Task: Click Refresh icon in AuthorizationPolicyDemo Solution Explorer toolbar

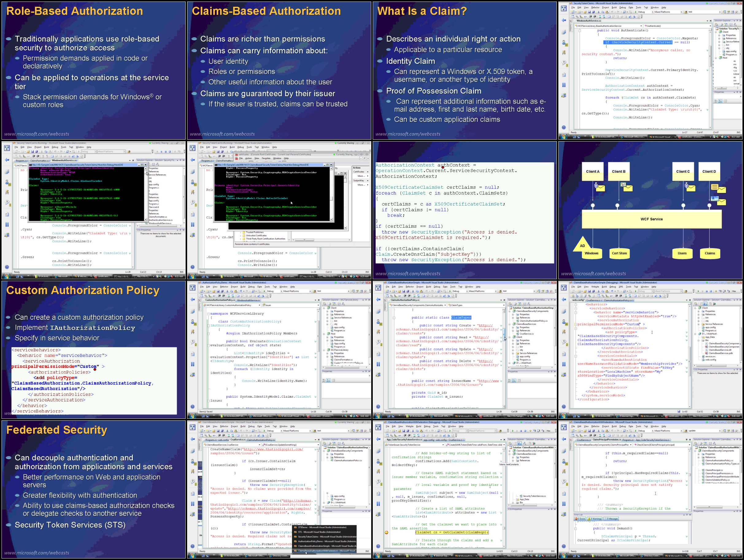Action: pos(334,304)
